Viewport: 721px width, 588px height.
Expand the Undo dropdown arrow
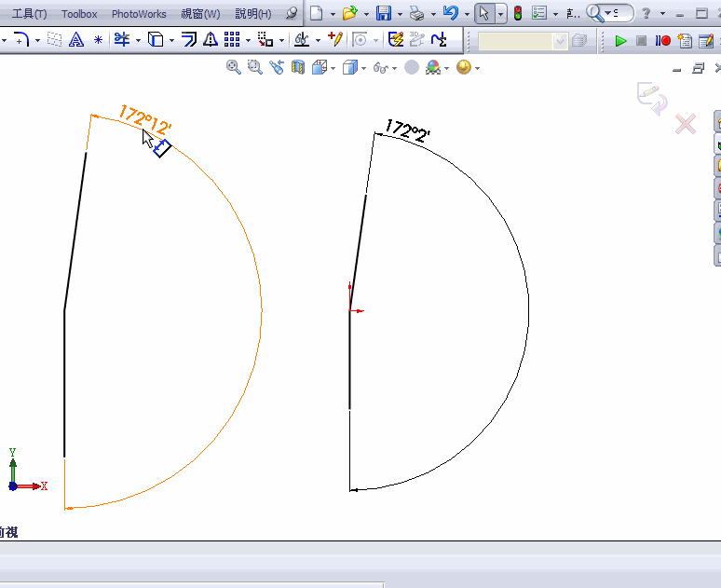[468, 14]
